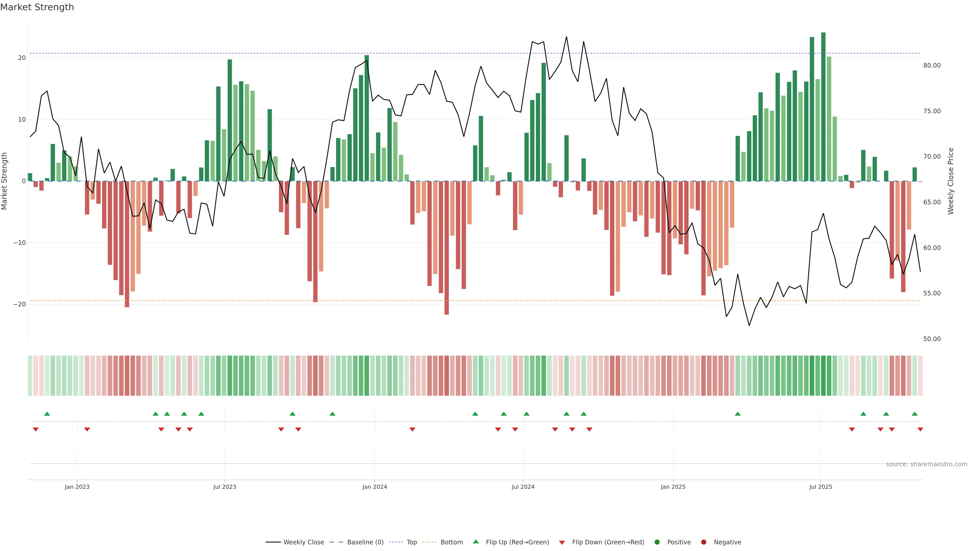Click the Market Strength chart title
The image size is (980, 551).
(37, 7)
